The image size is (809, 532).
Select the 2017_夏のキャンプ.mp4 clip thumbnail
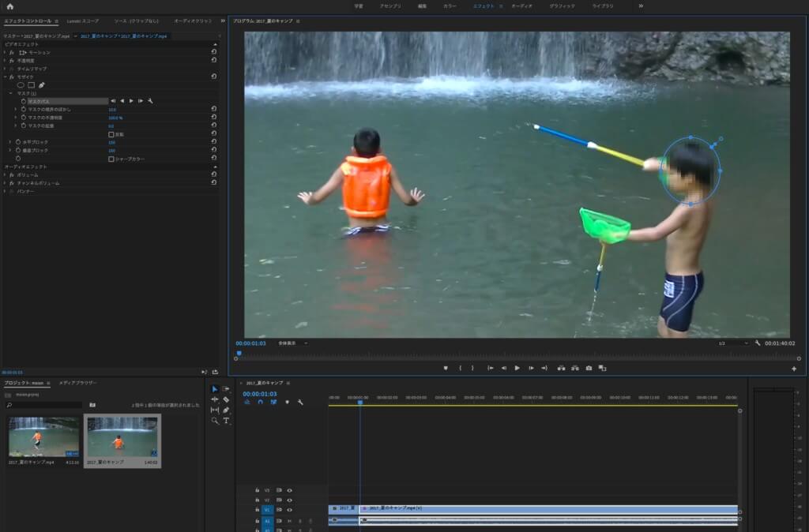pos(43,438)
